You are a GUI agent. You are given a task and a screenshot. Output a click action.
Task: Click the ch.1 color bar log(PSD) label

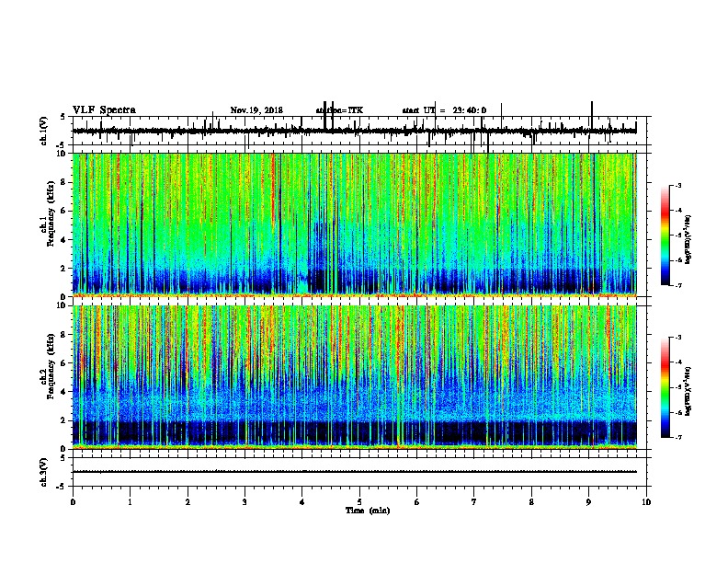pos(688,239)
